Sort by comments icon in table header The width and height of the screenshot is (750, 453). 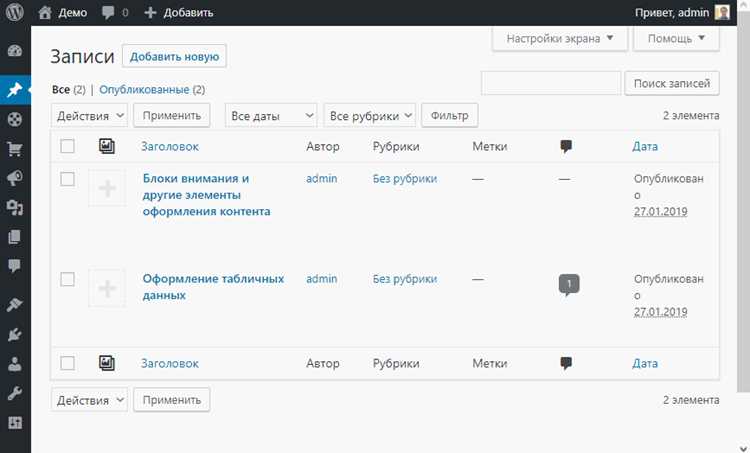tap(566, 146)
